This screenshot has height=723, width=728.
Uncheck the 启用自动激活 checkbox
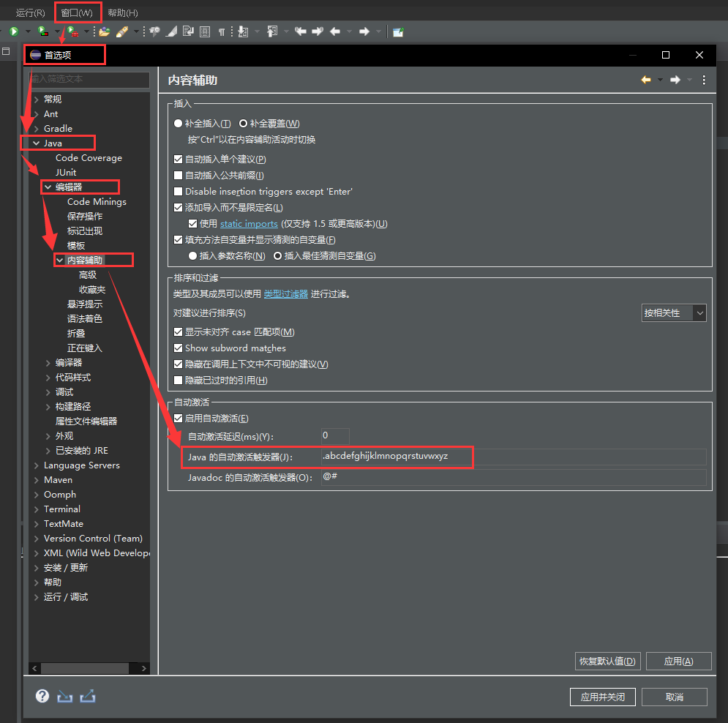(179, 418)
